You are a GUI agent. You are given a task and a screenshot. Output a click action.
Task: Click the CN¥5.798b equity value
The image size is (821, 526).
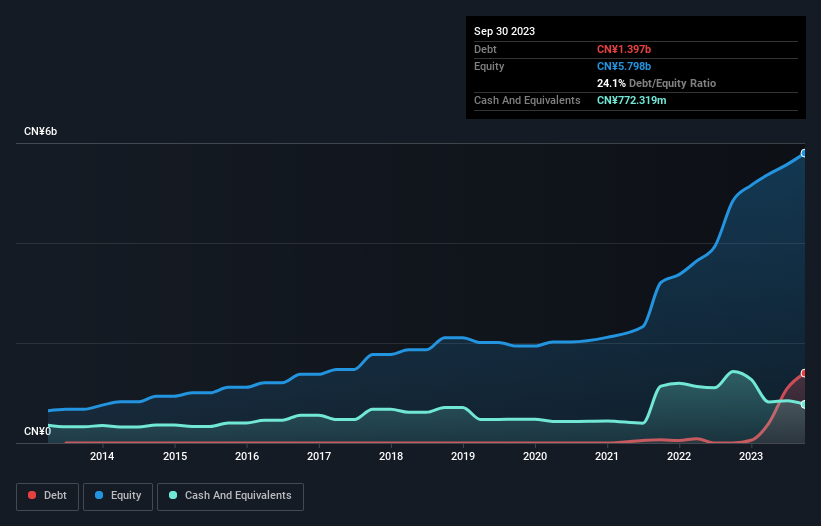(624, 66)
